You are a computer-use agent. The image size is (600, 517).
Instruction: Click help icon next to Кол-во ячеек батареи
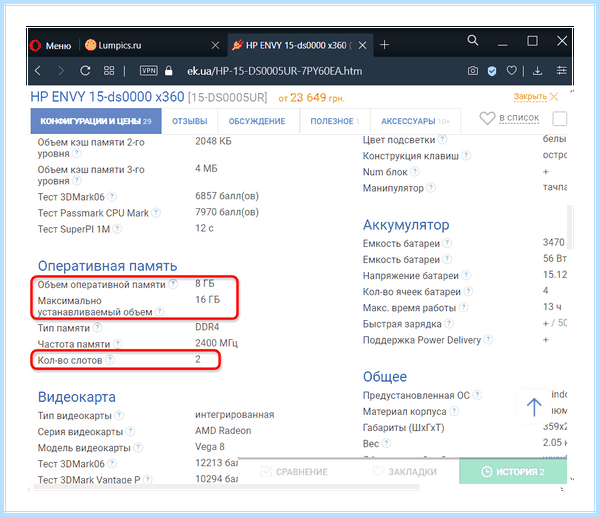468,291
